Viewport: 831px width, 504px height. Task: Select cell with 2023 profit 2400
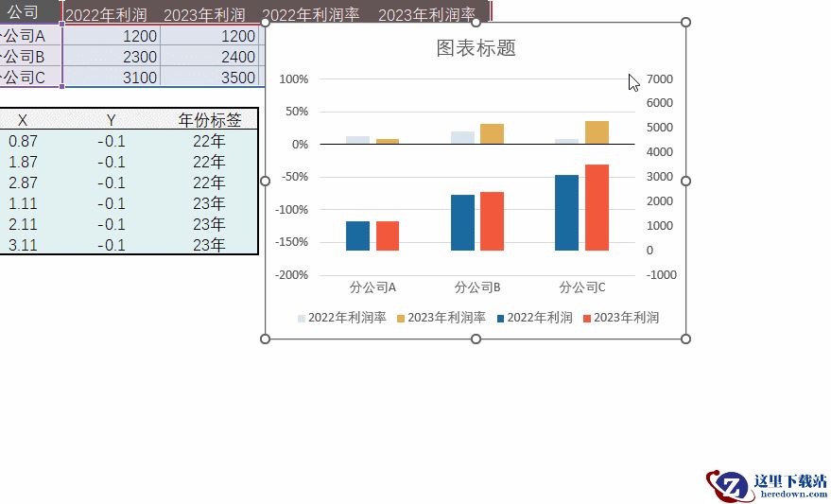[209, 57]
